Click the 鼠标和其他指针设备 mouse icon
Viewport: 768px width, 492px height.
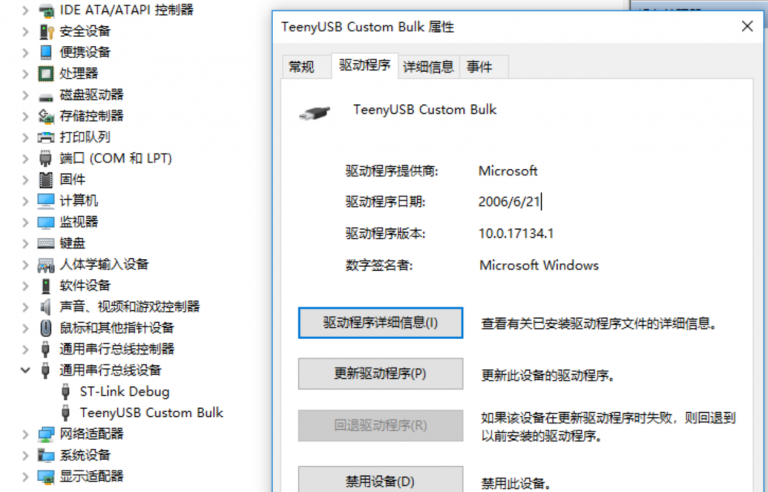(46, 328)
